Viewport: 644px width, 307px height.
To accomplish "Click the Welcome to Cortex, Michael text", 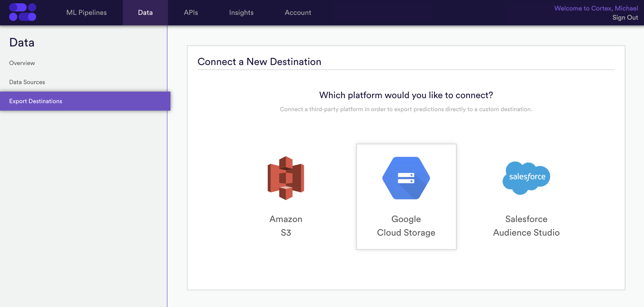I will click(x=596, y=8).
